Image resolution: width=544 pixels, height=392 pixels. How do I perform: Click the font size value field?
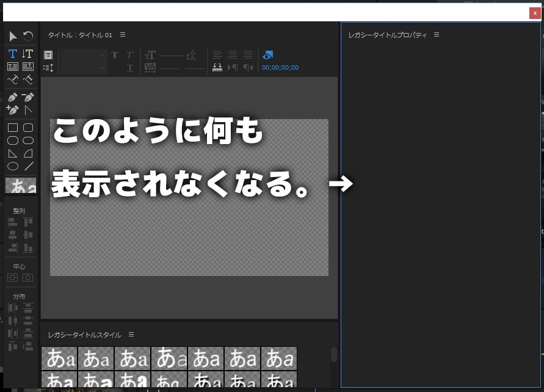point(172,56)
